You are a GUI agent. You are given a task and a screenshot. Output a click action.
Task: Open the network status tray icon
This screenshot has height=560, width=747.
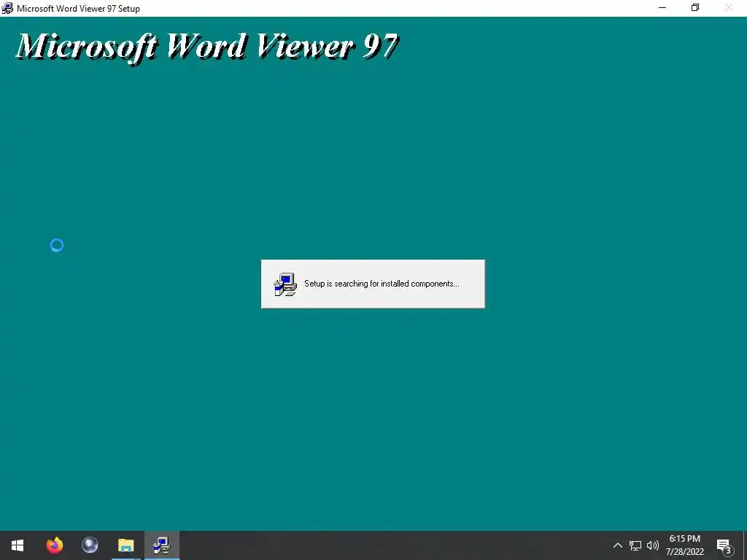click(x=635, y=545)
